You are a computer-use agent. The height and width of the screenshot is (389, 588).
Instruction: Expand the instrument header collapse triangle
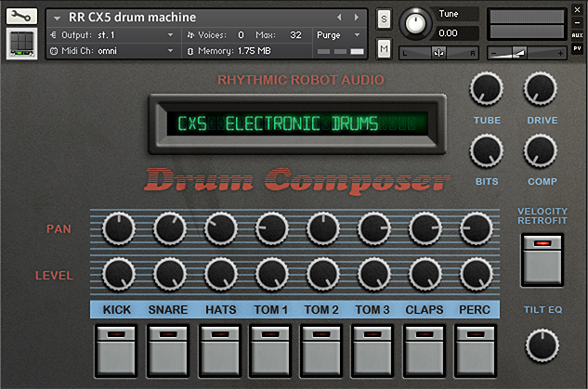click(57, 18)
